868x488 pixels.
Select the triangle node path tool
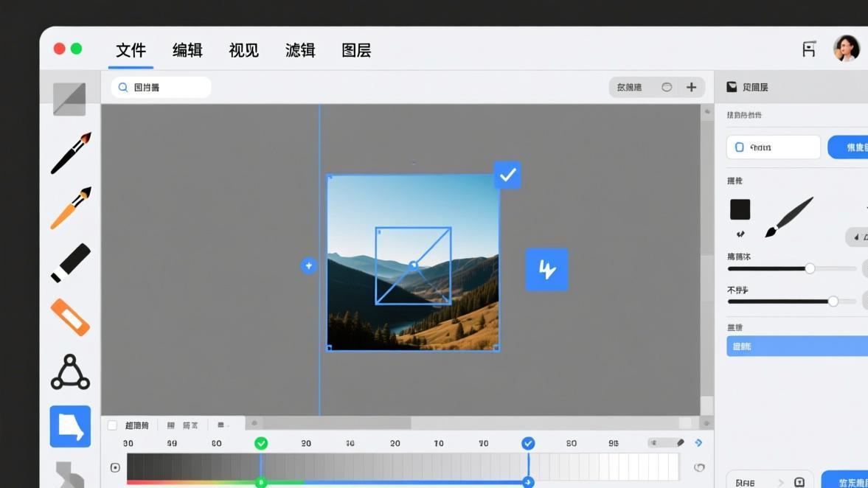coord(70,372)
